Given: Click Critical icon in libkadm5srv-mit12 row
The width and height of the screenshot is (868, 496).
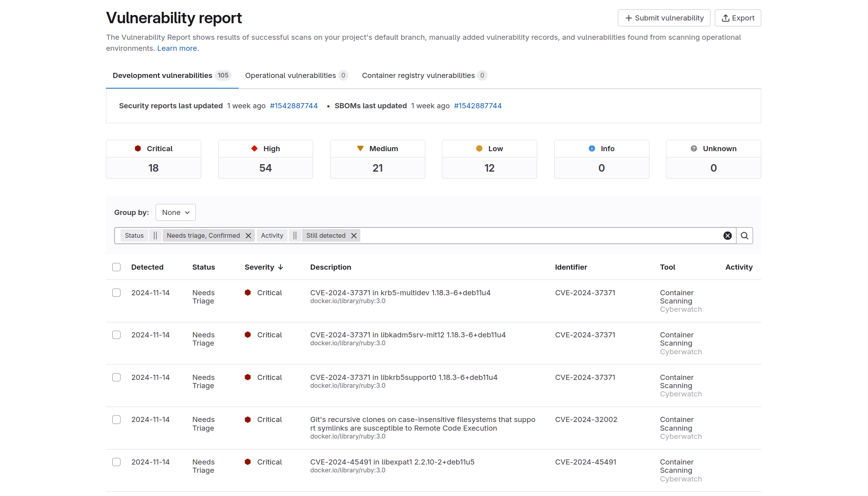Looking at the screenshot, I should click(x=248, y=335).
